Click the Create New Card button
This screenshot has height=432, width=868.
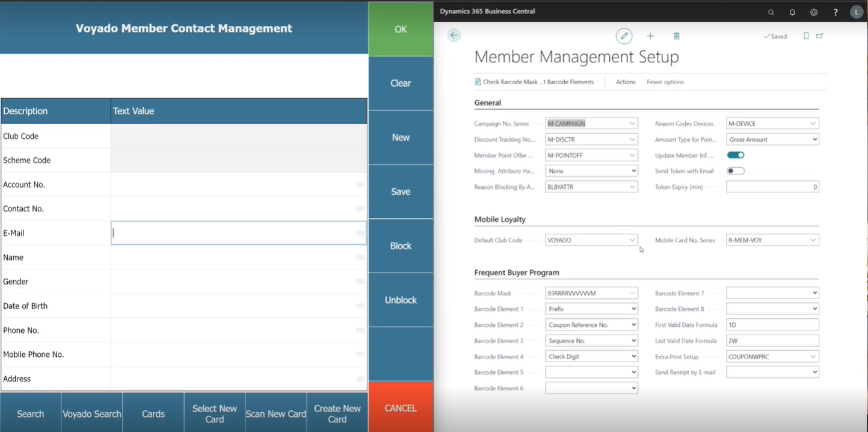point(337,413)
